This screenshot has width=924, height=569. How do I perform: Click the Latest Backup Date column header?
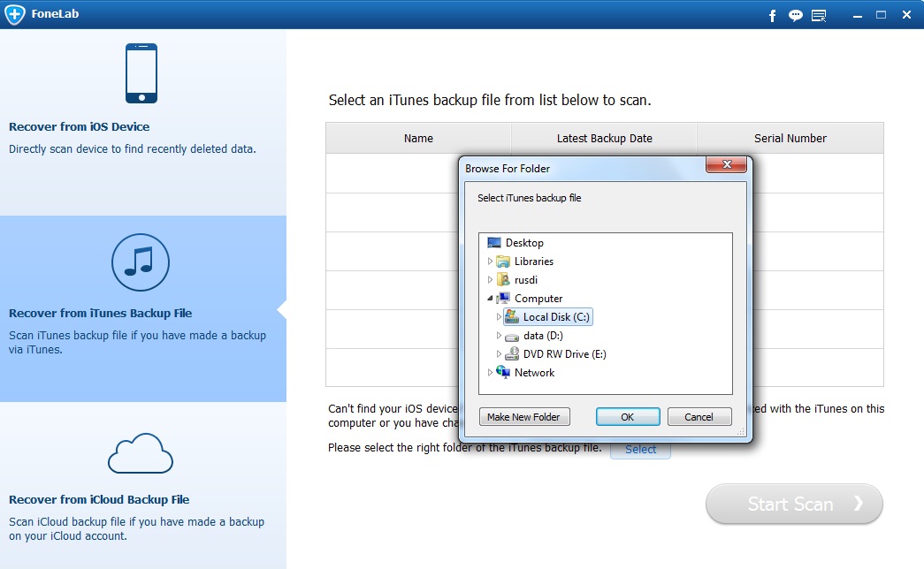click(x=605, y=139)
